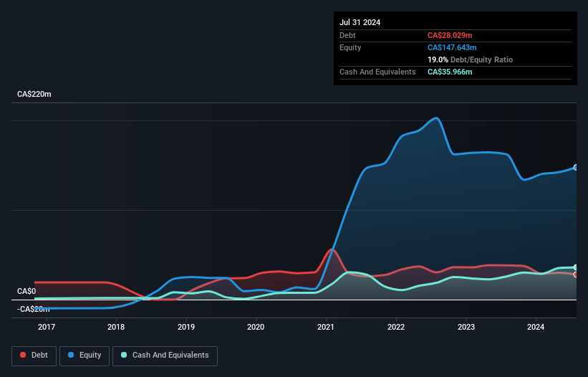588x377 pixels.
Task: Click the CA$147.643m equity value
Action: pyautogui.click(x=452, y=47)
